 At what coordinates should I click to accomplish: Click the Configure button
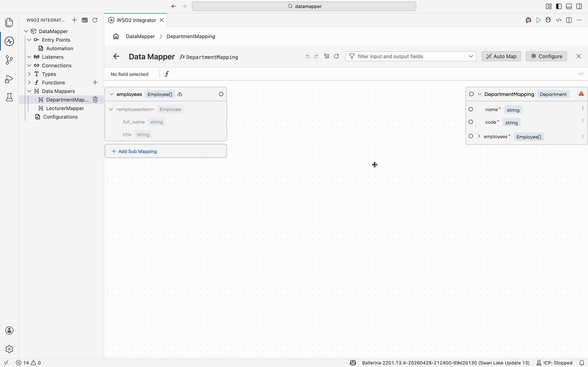tap(546, 56)
